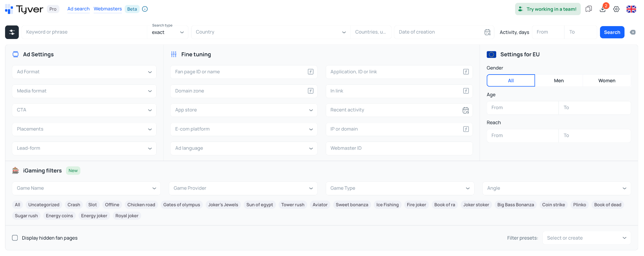
Task: Open the Game Provider dropdown
Action: coord(243,188)
